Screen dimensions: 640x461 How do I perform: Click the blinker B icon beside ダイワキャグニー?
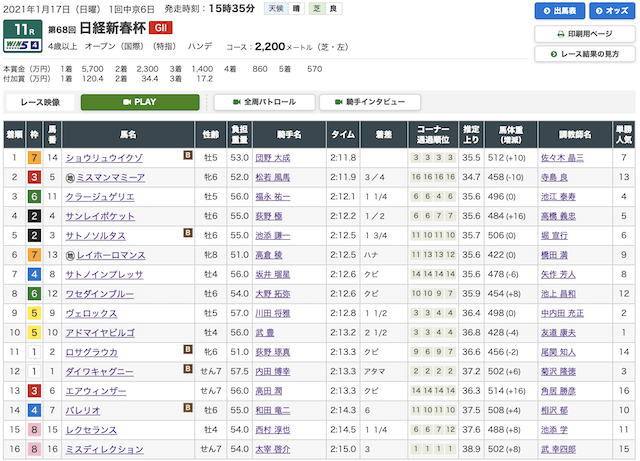coord(188,368)
